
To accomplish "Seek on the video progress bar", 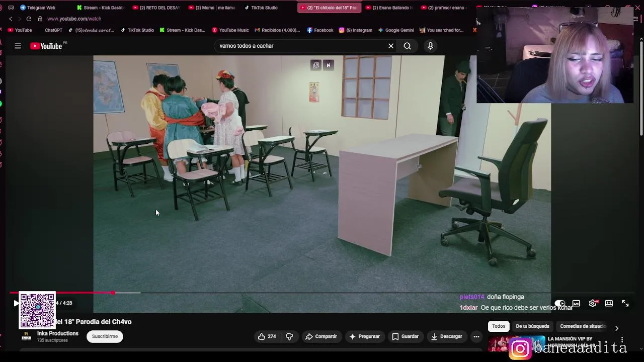I will point(322,293).
